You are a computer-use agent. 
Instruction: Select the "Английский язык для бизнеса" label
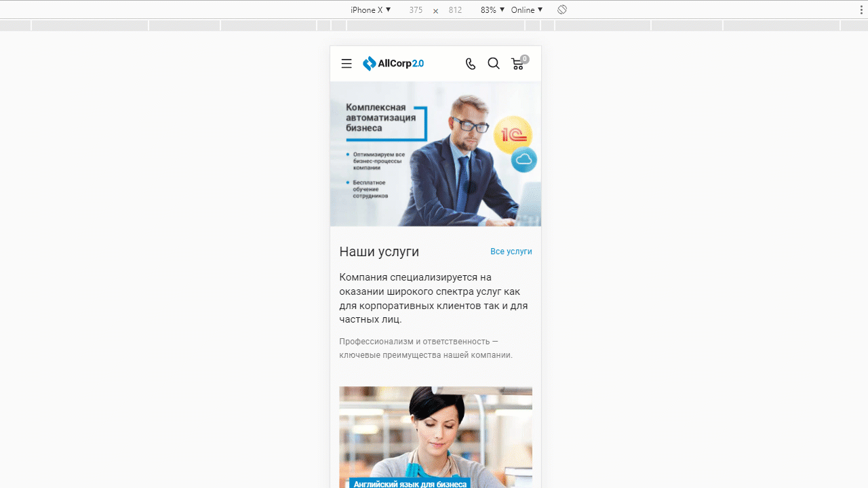[410, 483]
